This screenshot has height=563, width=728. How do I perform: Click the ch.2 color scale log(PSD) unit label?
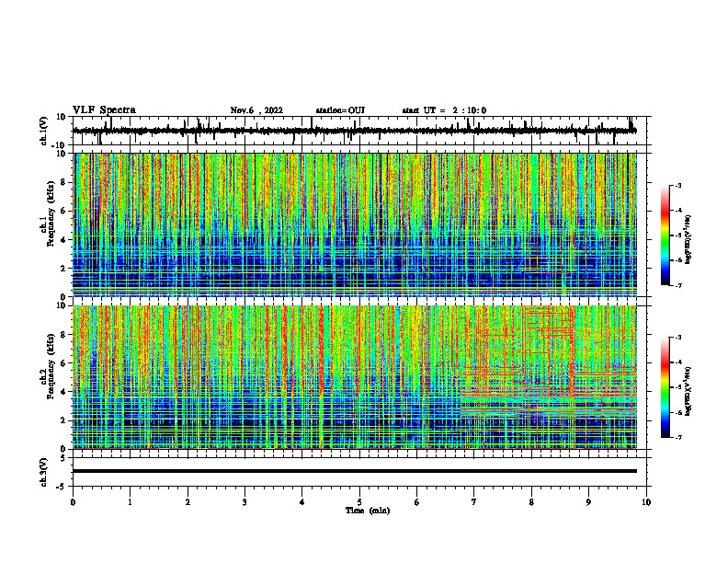688,391
